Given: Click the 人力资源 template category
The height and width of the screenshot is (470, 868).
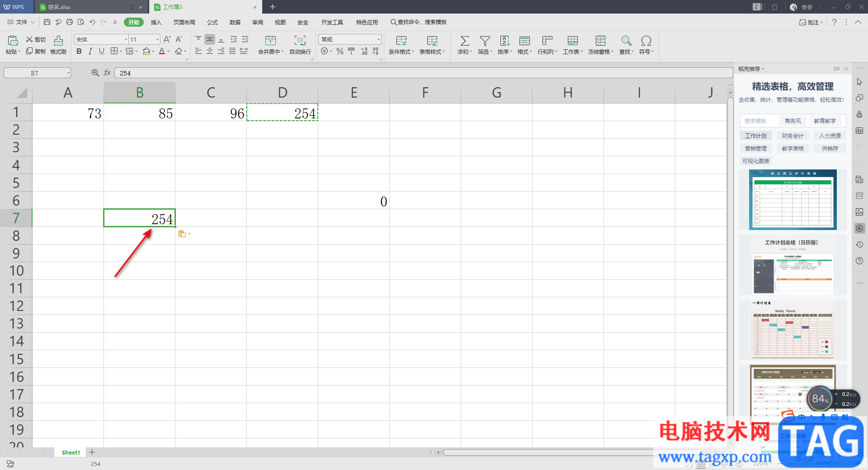Looking at the screenshot, I should click(x=830, y=136).
